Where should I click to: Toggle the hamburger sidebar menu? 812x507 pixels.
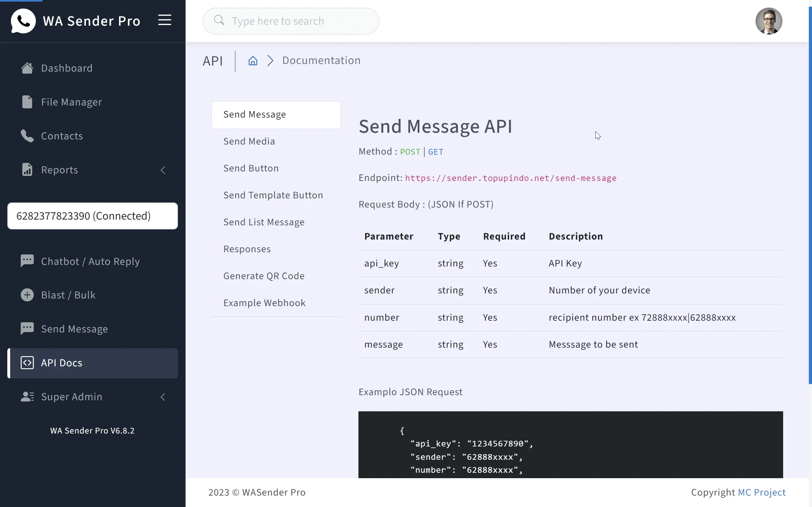click(164, 20)
